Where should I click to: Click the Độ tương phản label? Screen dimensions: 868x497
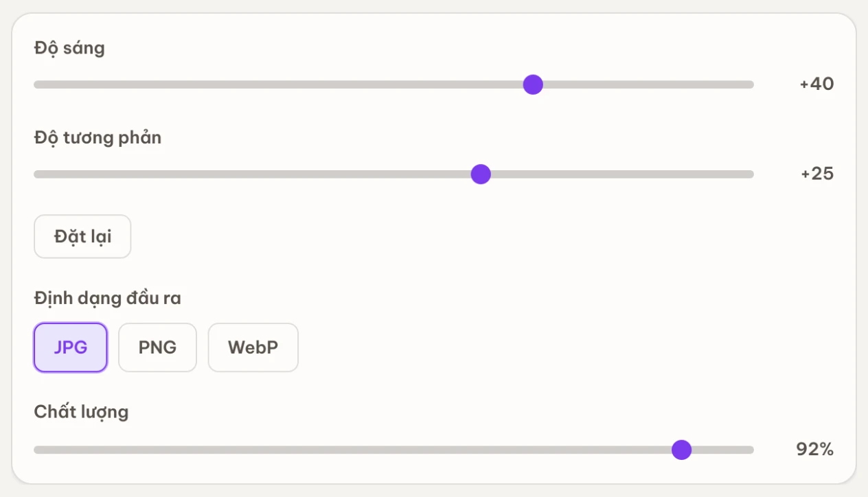coord(98,137)
